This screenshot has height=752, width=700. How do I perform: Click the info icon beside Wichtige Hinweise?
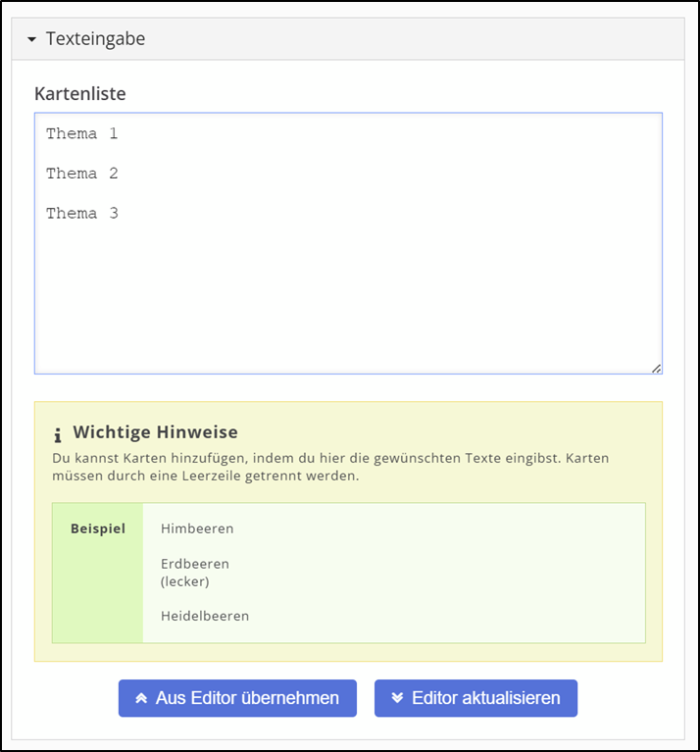tap(58, 433)
